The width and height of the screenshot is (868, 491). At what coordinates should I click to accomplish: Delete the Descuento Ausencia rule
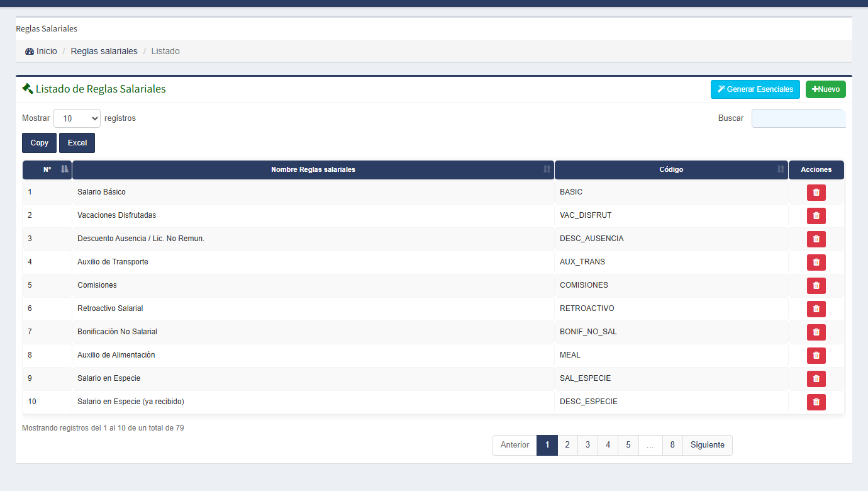click(x=816, y=239)
